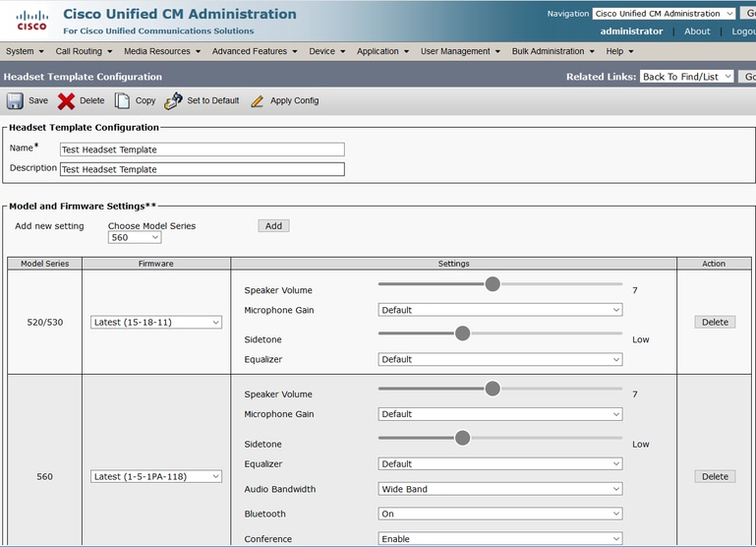Click Delete button for 520/530 row

pyautogui.click(x=715, y=323)
